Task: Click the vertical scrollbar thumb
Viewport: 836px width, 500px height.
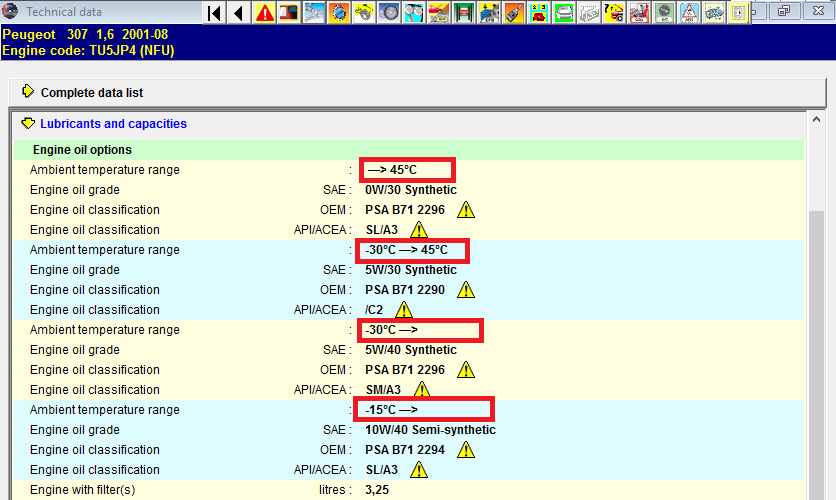Action: tap(816, 354)
